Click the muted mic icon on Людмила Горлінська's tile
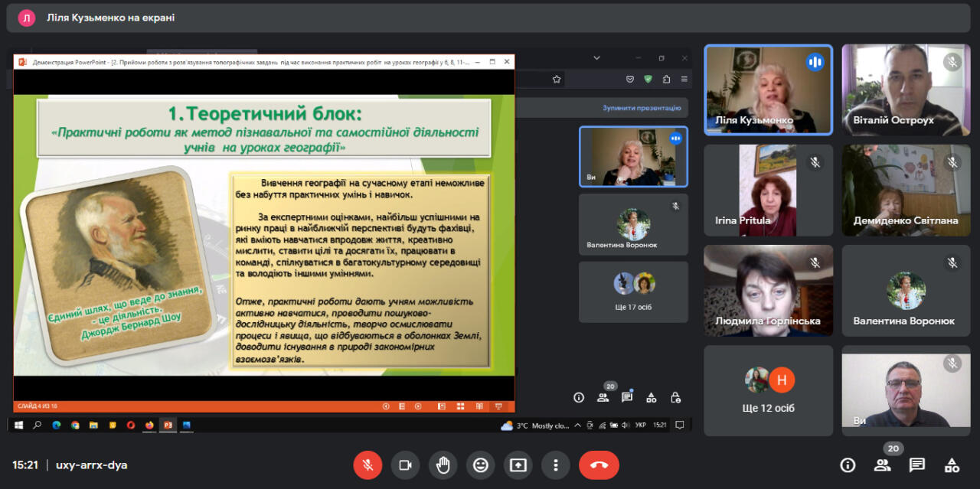980x489 pixels. [815, 262]
